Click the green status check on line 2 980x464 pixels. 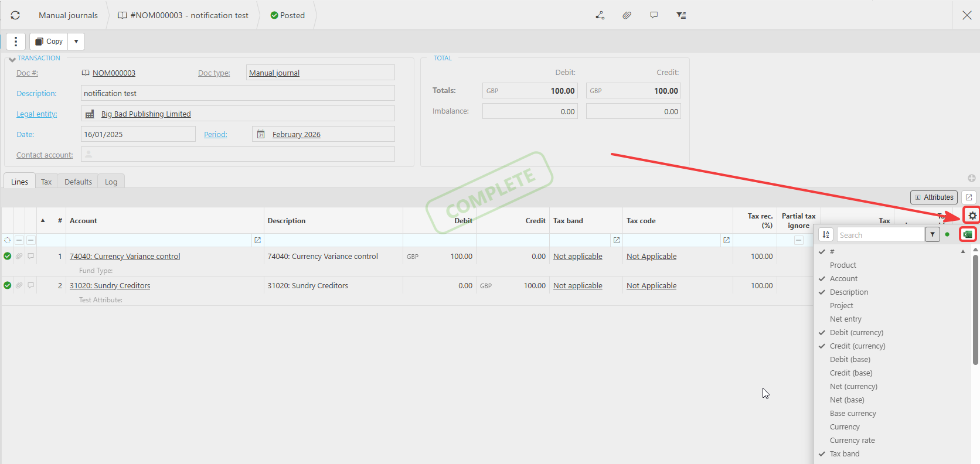[8, 285]
